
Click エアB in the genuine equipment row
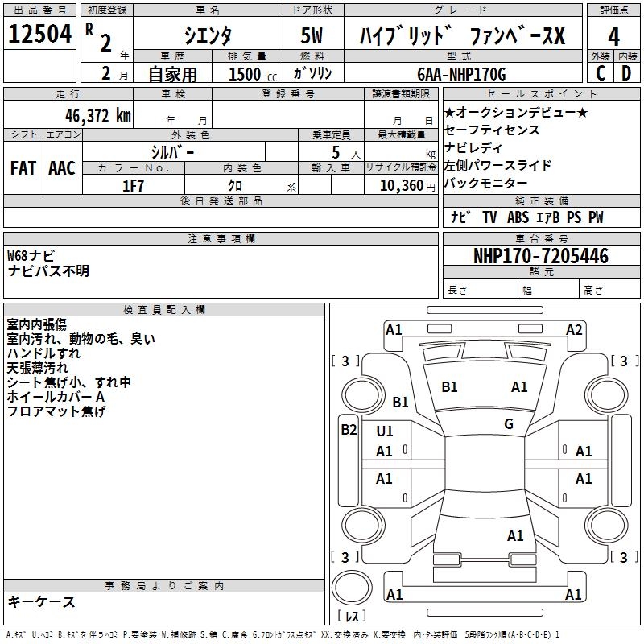point(547,217)
